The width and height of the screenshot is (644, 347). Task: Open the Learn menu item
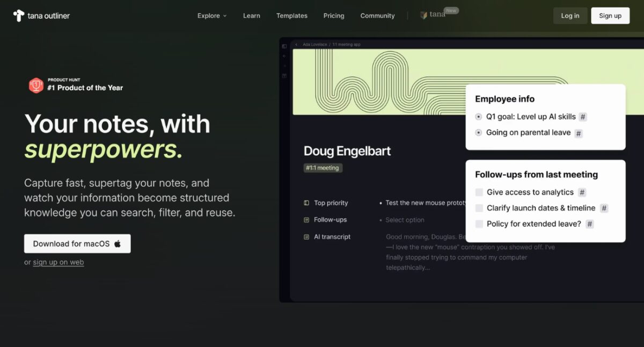point(252,16)
